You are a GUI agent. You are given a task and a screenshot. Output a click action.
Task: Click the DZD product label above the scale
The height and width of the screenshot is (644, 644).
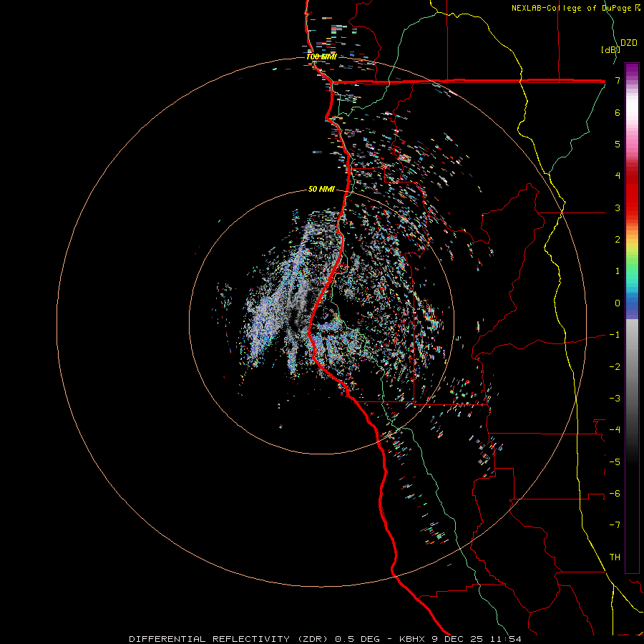pos(629,43)
